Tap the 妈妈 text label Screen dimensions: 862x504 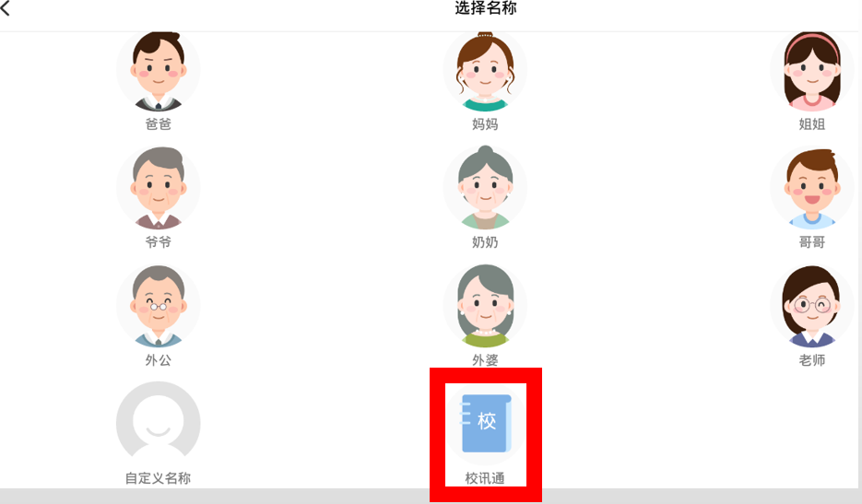[x=485, y=124]
